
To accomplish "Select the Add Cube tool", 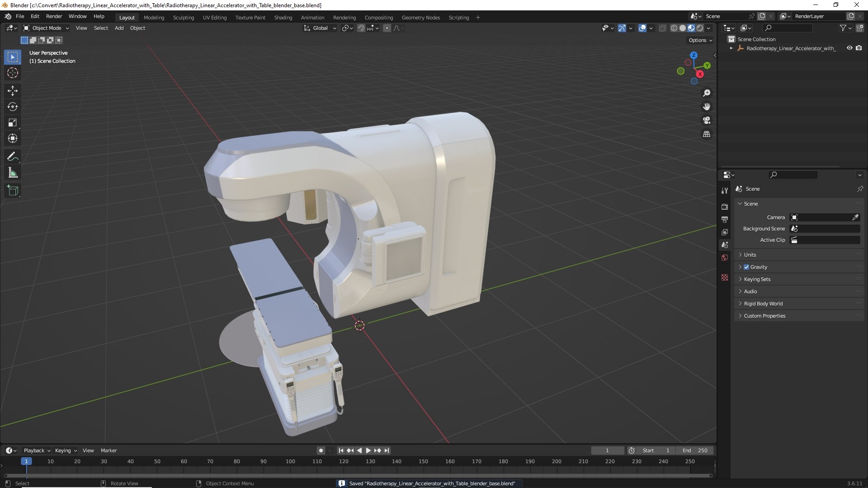I will 13,191.
